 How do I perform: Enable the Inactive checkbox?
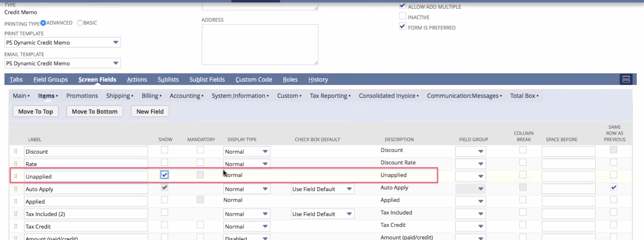point(402,16)
